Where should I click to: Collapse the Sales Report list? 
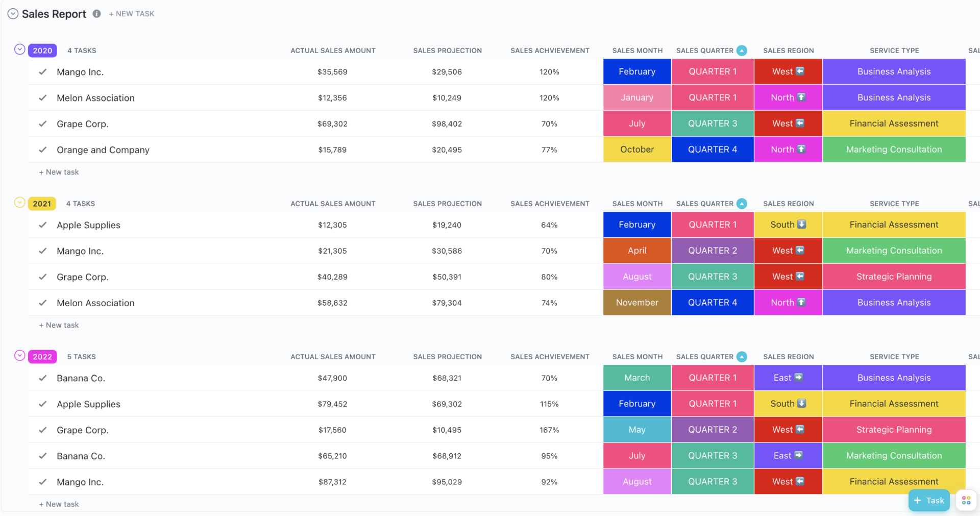[x=13, y=14]
